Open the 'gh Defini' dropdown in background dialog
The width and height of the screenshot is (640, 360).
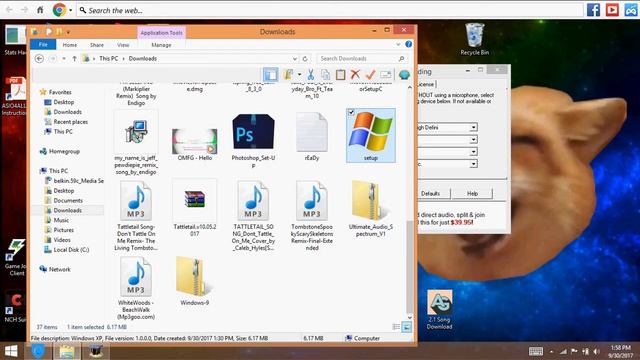pos(473,127)
